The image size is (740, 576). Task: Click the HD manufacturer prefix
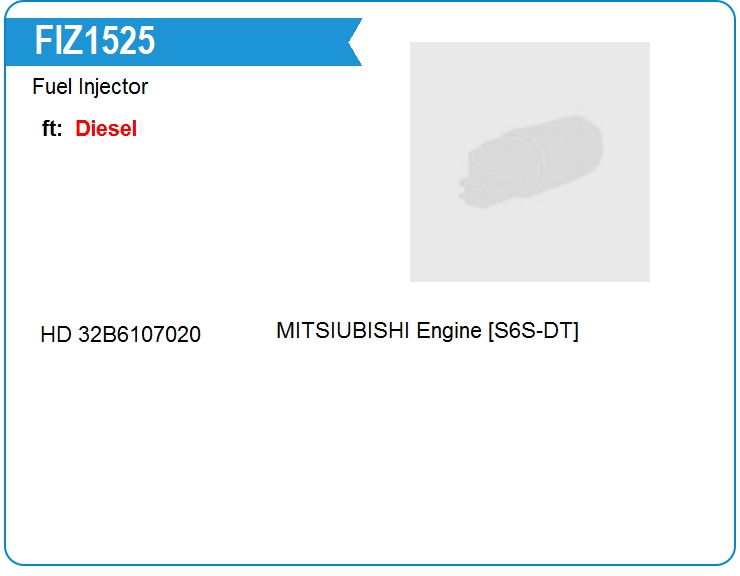55,335
